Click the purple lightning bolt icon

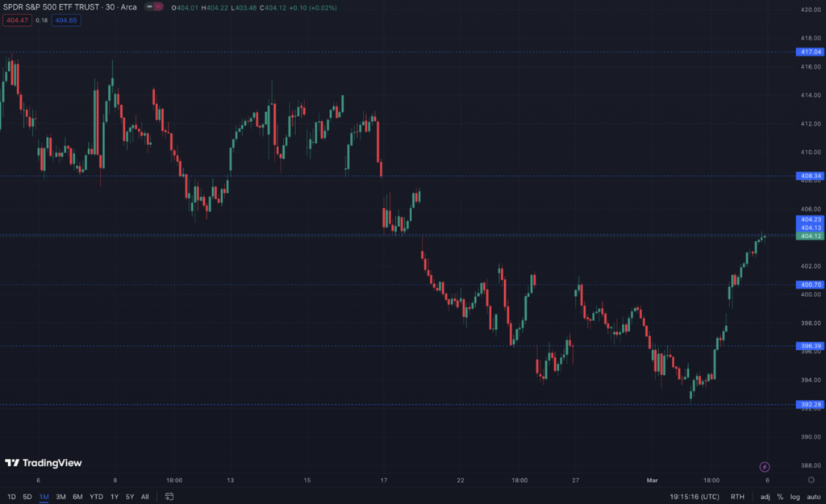click(x=765, y=467)
